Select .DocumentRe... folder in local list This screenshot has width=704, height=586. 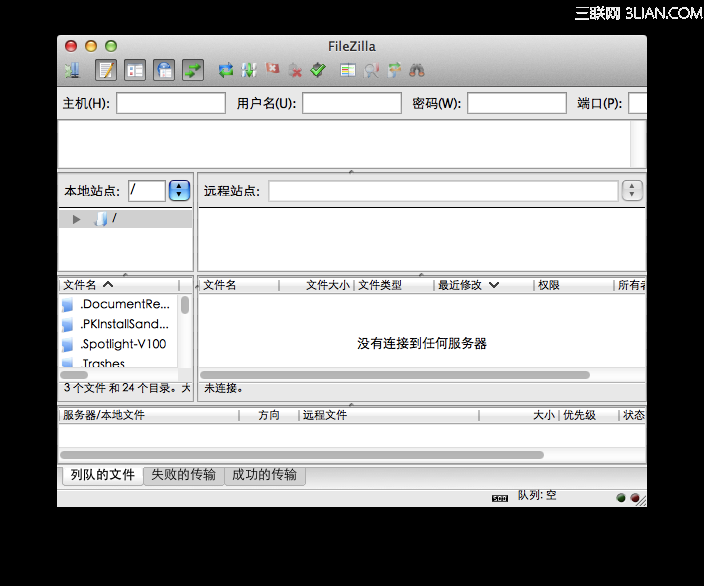[119, 304]
